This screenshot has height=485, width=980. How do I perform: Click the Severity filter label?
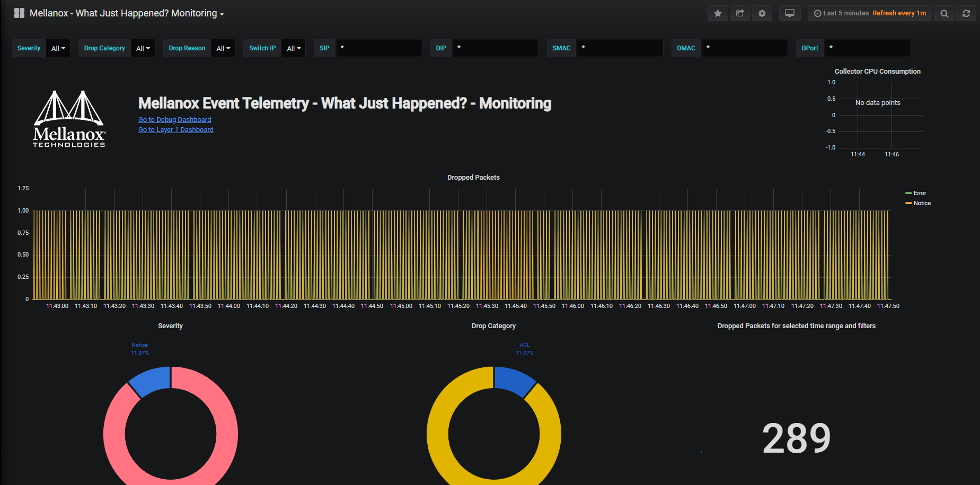(x=29, y=48)
